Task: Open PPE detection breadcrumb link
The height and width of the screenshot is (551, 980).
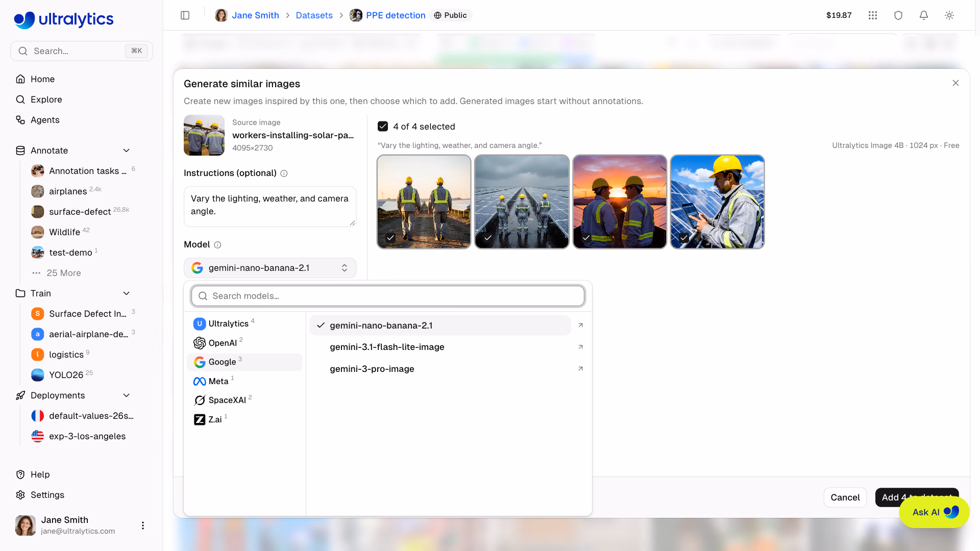Action: click(396, 15)
